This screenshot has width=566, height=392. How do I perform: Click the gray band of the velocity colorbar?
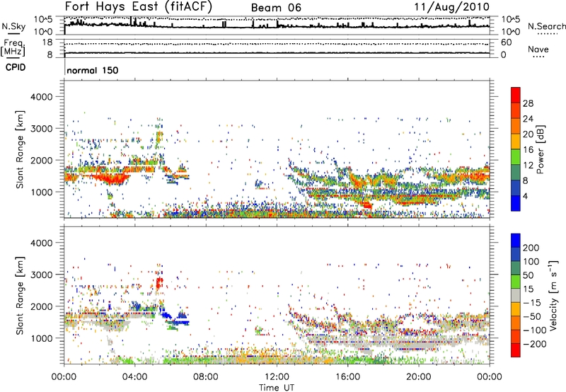(x=516, y=295)
